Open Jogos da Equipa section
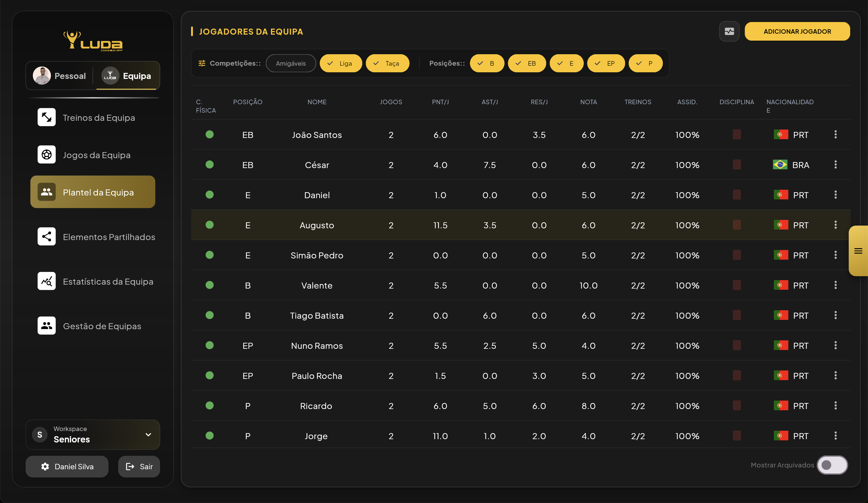868x503 pixels. (x=97, y=155)
